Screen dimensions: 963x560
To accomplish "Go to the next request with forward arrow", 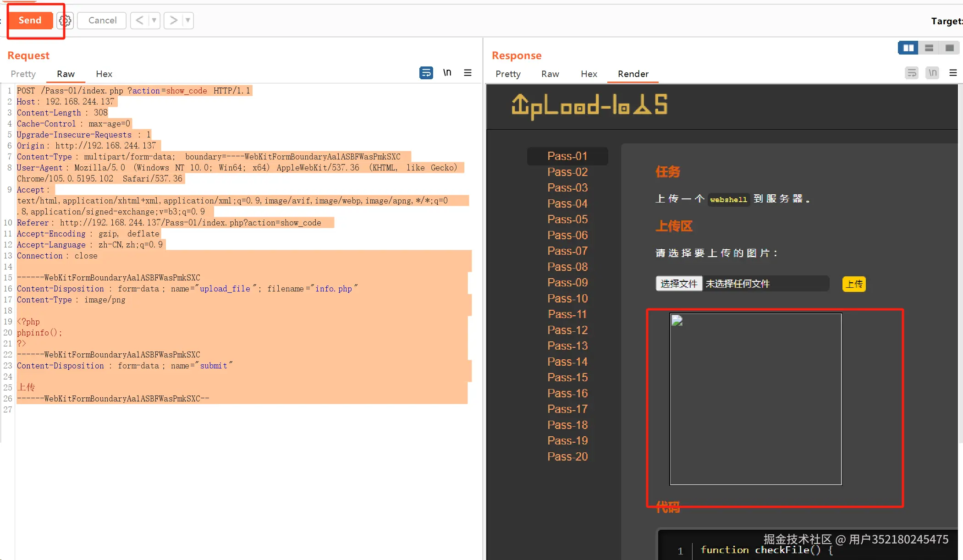I will click(173, 20).
